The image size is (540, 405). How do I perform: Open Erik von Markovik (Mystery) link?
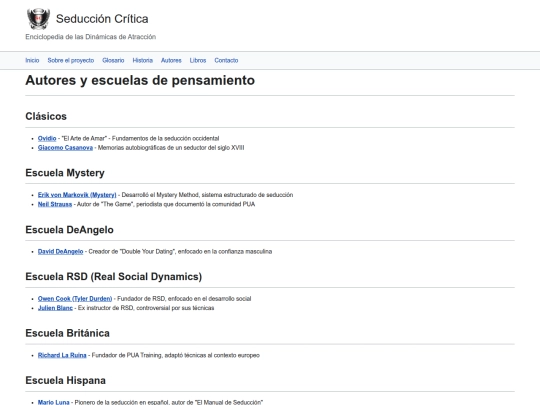(x=77, y=195)
